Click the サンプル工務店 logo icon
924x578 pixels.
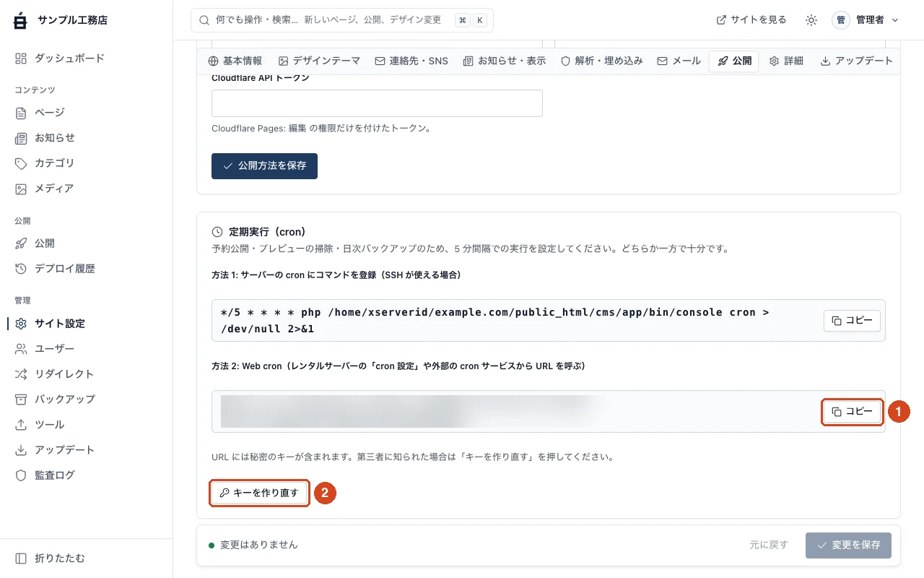tap(20, 20)
